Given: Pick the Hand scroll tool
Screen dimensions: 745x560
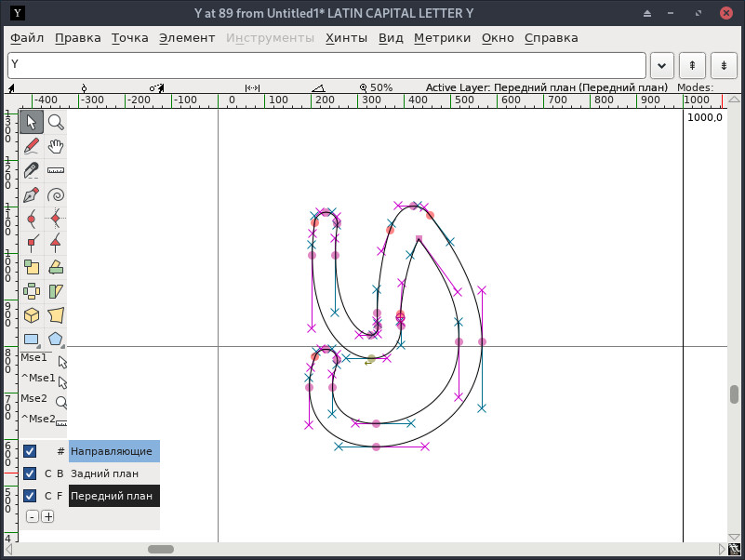Looking at the screenshot, I should 56,146.
